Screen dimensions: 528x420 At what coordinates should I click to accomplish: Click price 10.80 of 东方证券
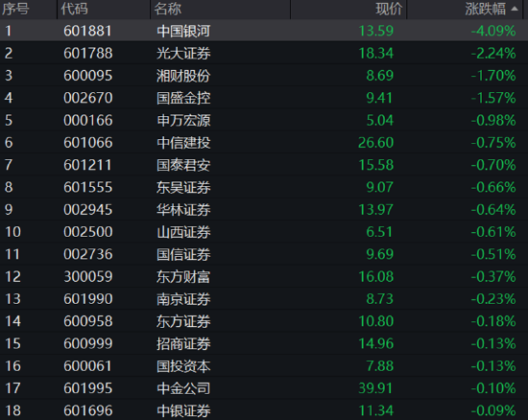(x=375, y=321)
